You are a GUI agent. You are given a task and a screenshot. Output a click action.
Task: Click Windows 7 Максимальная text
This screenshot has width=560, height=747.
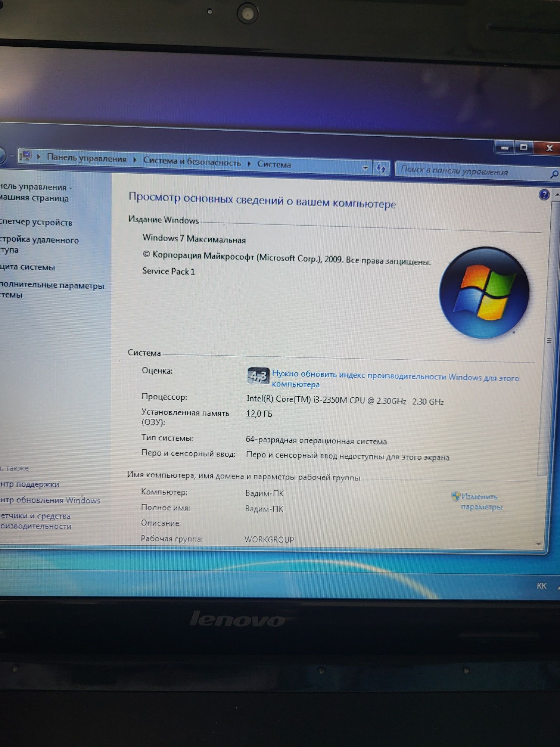click(x=194, y=239)
